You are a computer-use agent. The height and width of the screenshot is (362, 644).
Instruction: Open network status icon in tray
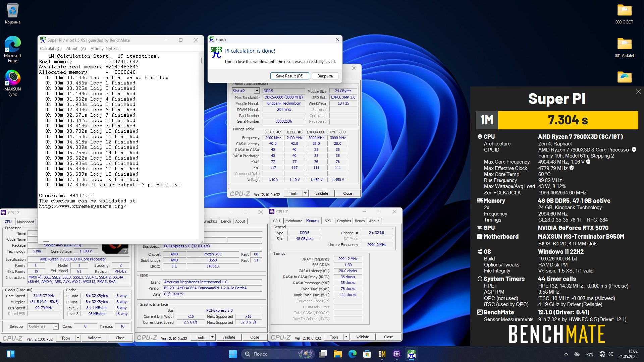[602, 354]
